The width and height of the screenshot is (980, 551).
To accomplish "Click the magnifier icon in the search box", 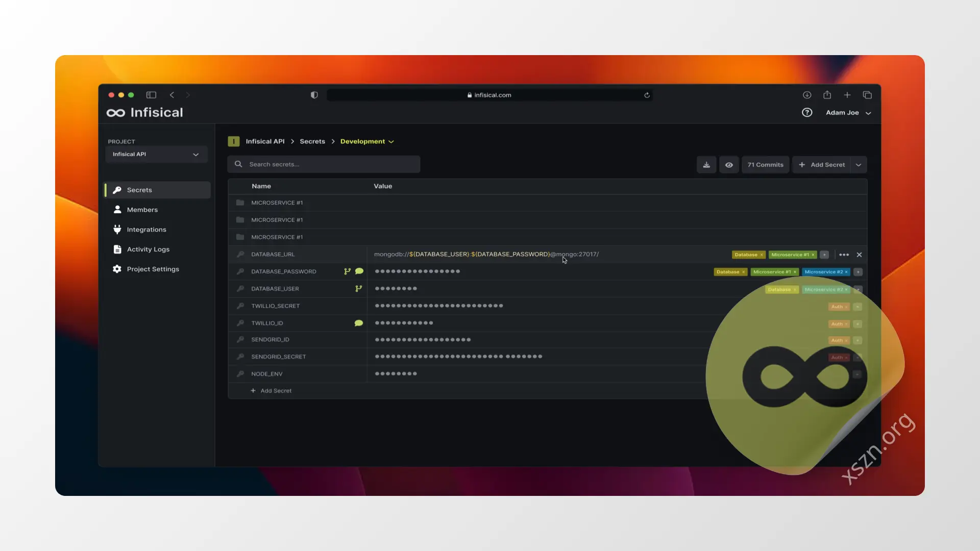I will 238,164.
